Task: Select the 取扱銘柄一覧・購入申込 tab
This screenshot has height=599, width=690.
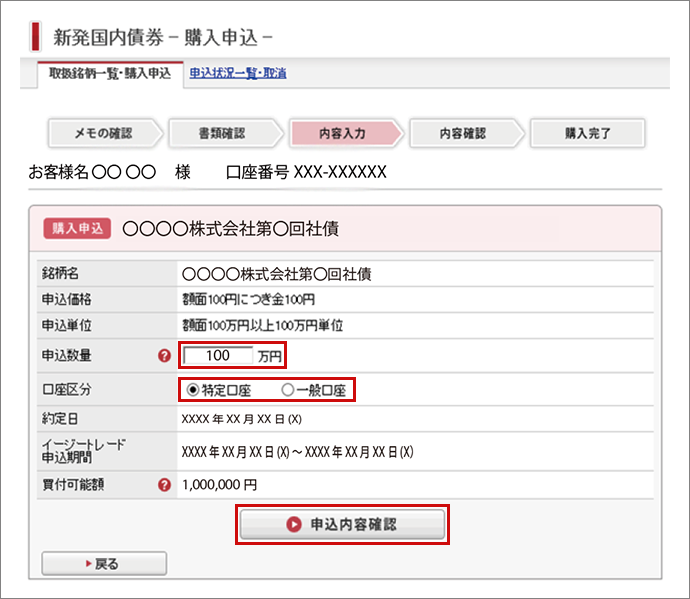Action: click(x=110, y=73)
